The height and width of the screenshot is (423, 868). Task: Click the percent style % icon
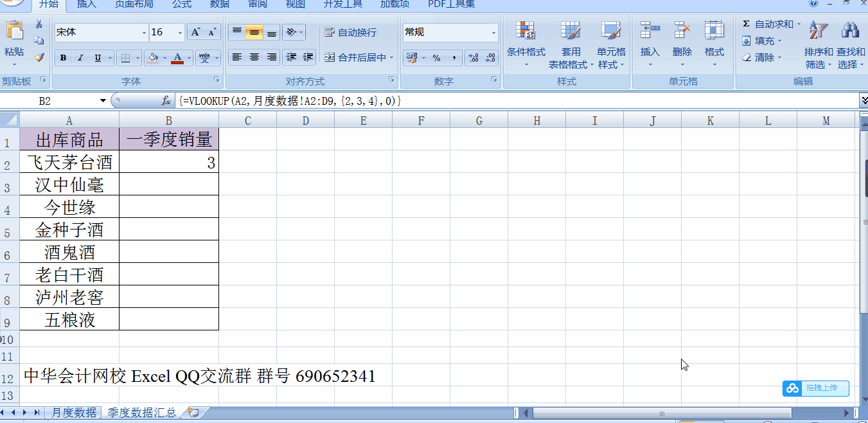pyautogui.click(x=436, y=57)
